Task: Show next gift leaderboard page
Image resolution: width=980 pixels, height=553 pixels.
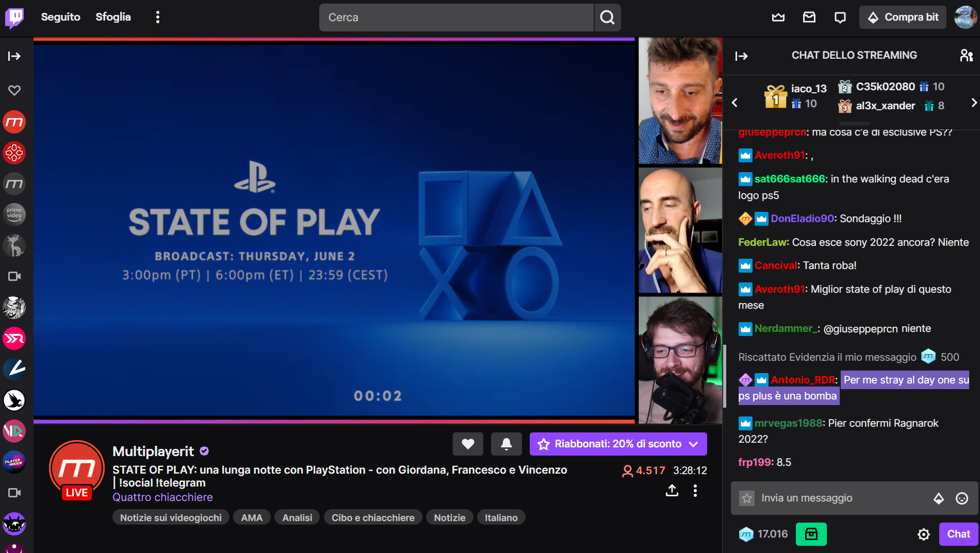Action: point(974,103)
